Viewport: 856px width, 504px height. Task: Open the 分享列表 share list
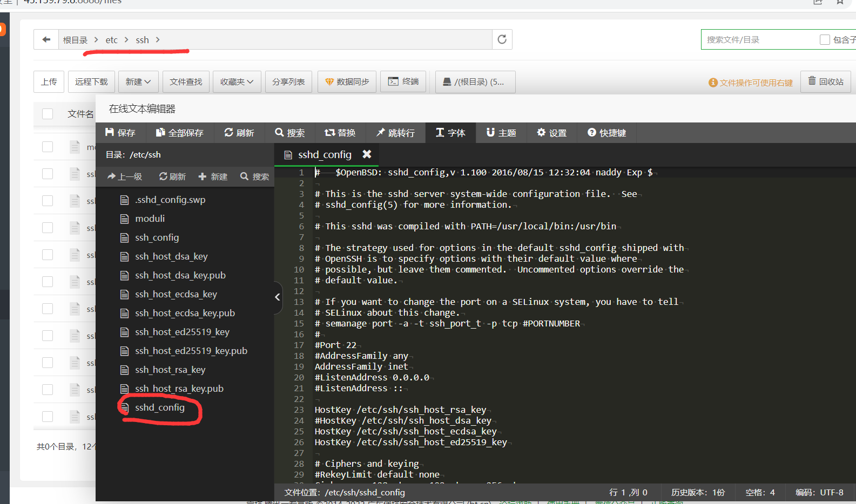click(x=288, y=81)
